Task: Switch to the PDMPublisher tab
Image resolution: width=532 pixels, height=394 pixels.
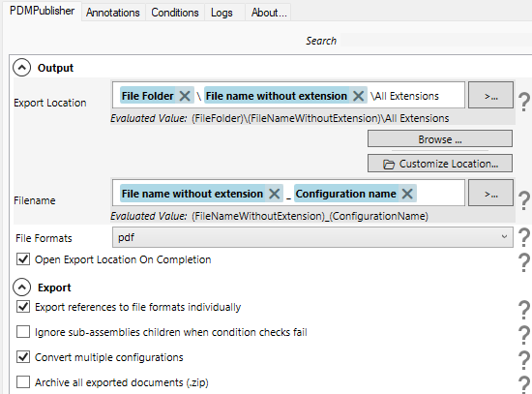Action: pos(42,11)
